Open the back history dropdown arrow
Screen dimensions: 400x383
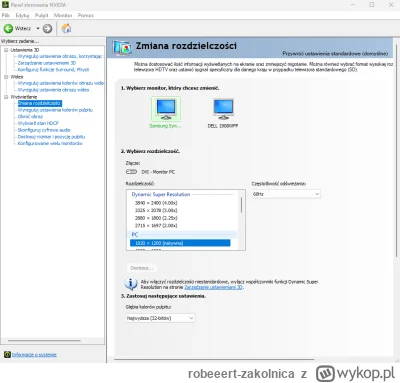pyautogui.click(x=38, y=29)
